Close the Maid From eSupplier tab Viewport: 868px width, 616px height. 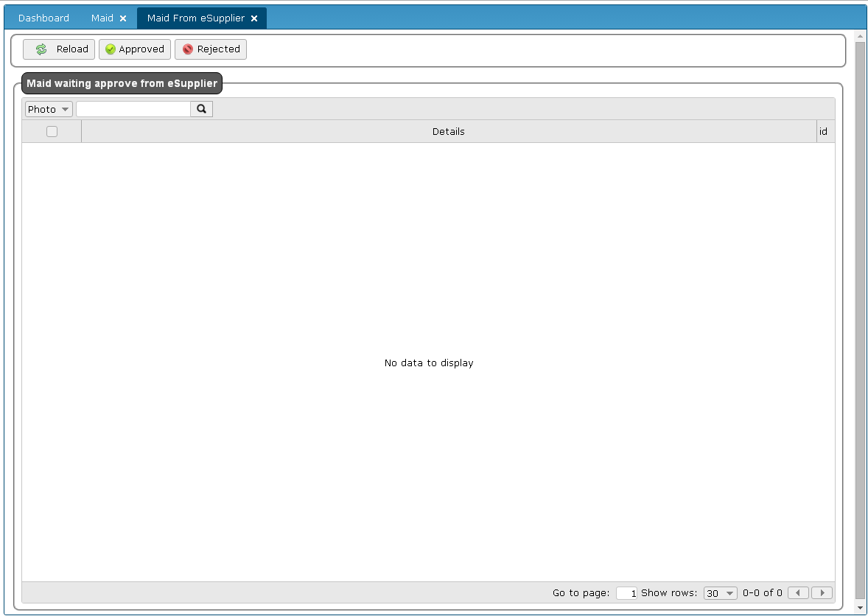(x=254, y=19)
